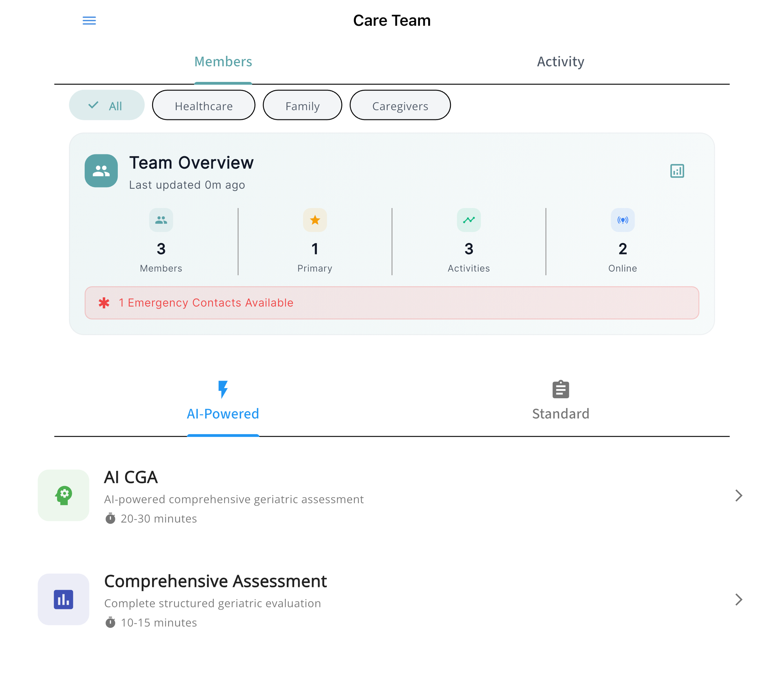Open the AI CGA assessment title
The image size is (784, 679).
coord(131,477)
